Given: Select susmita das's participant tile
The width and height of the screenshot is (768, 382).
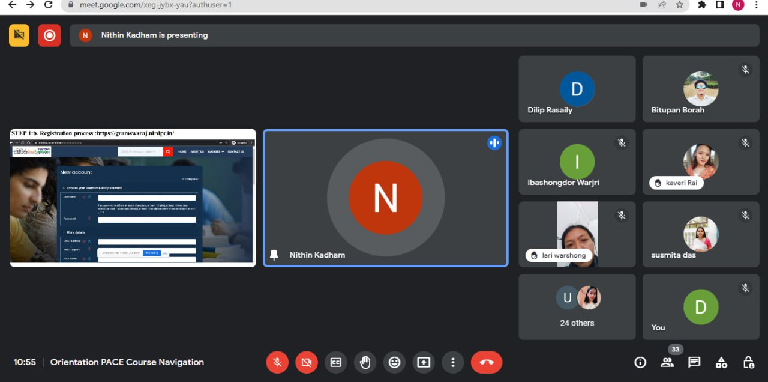Looking at the screenshot, I should coord(701,234).
